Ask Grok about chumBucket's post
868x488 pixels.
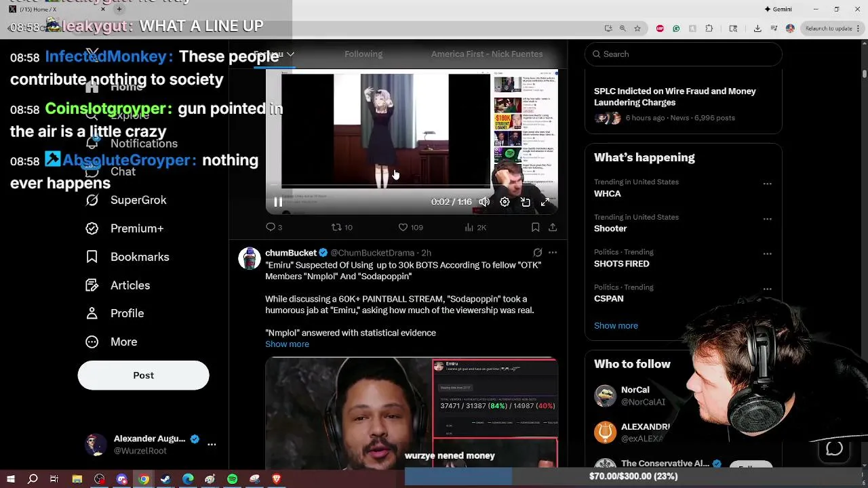pos(538,253)
